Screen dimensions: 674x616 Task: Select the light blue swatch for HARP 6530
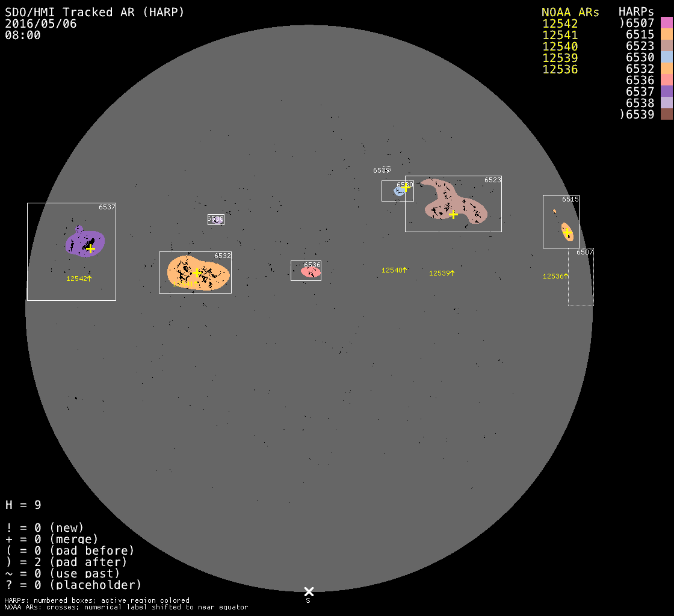pos(666,57)
